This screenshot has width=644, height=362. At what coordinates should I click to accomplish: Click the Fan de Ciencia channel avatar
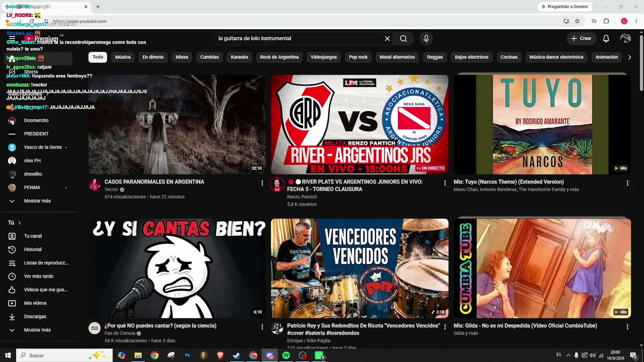click(x=95, y=328)
